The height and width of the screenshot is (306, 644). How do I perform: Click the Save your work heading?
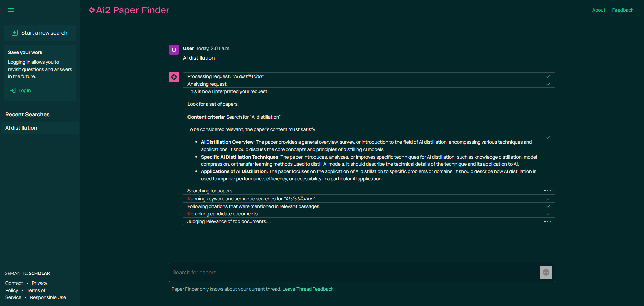[x=25, y=52]
